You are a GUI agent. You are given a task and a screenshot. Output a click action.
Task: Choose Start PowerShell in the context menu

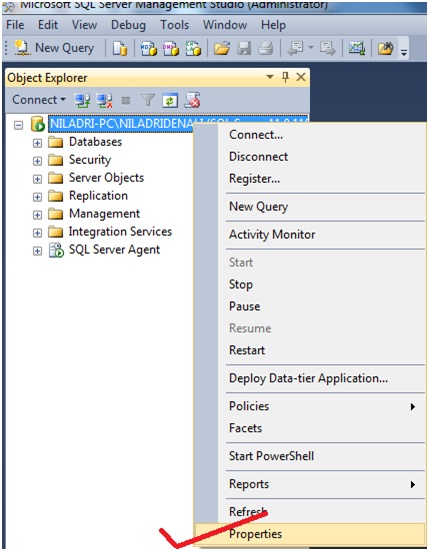[309, 456]
